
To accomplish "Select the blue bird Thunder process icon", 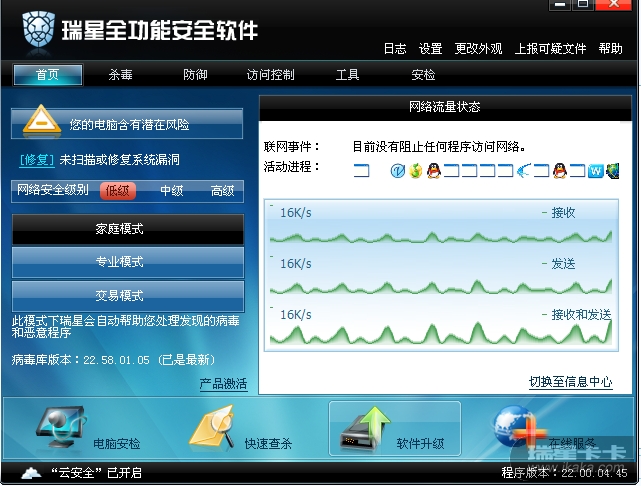I will 524,170.
